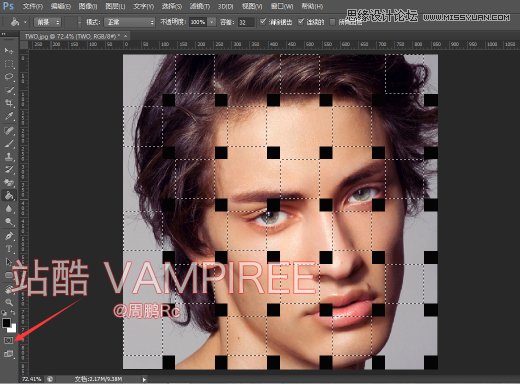The height and width of the screenshot is (384, 520).
Task: Select the Path Selection tool
Action: [9, 262]
